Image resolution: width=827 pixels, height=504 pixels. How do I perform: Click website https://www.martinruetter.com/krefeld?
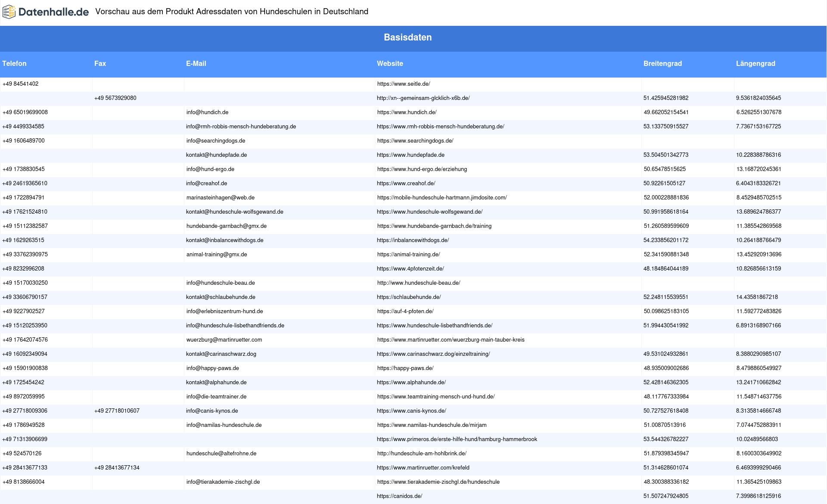pos(423,468)
